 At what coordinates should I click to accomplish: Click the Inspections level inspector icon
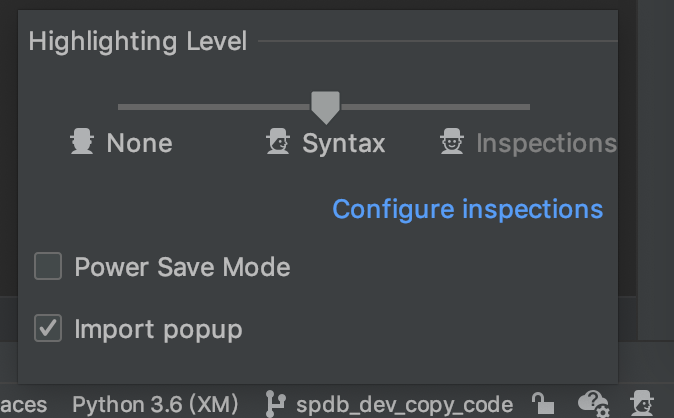point(452,142)
